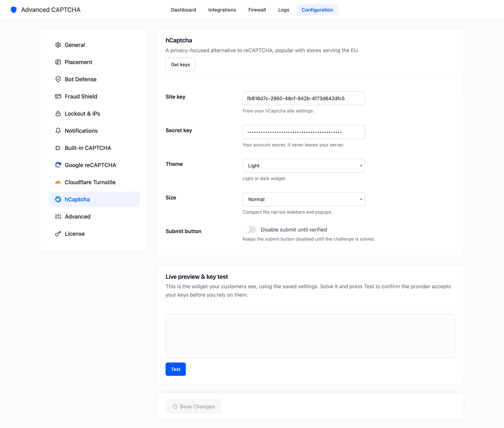Select the Configuration tab
The width and height of the screenshot is (504, 428).
[x=317, y=10]
